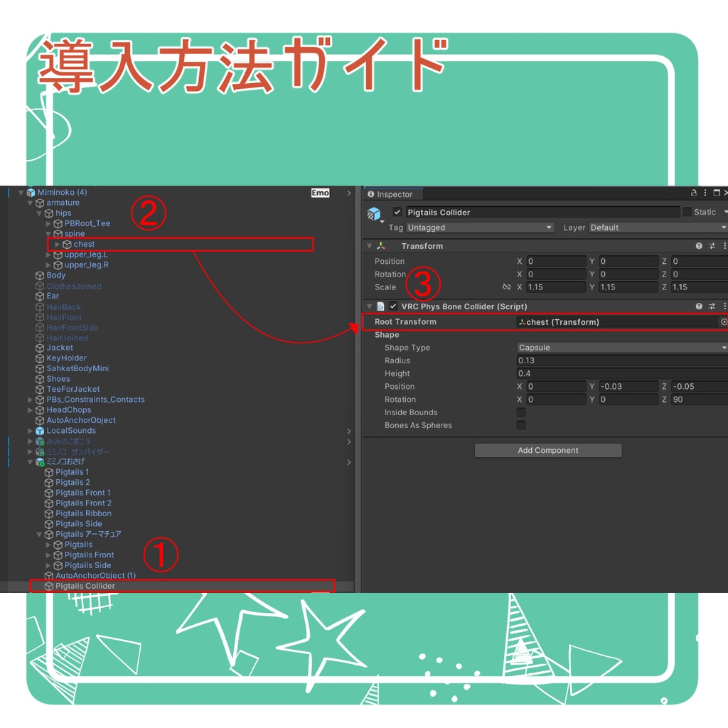
Task: Expand the chest bone in the hierarchy
Action: click(x=57, y=244)
